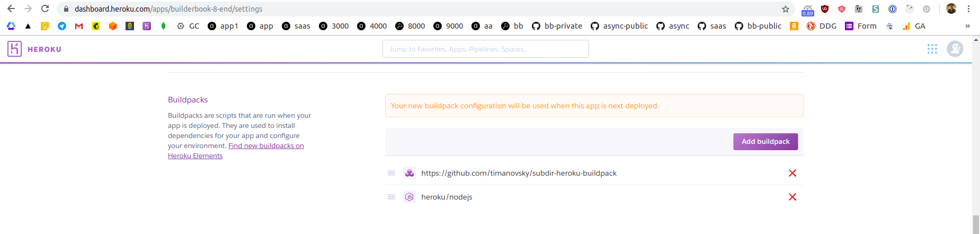The width and height of the screenshot is (980, 234).
Task: Click the Heroku logo icon
Action: tap(14, 49)
